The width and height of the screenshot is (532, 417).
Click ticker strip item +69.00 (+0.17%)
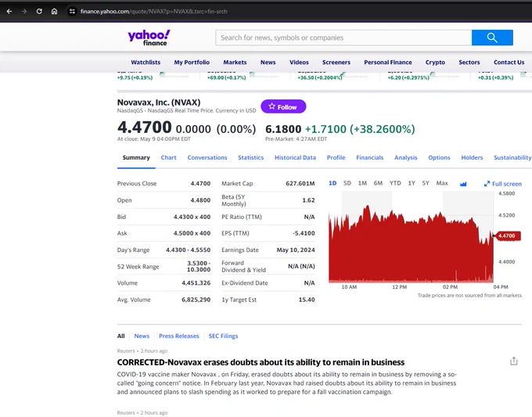pyautogui.click(x=226, y=77)
